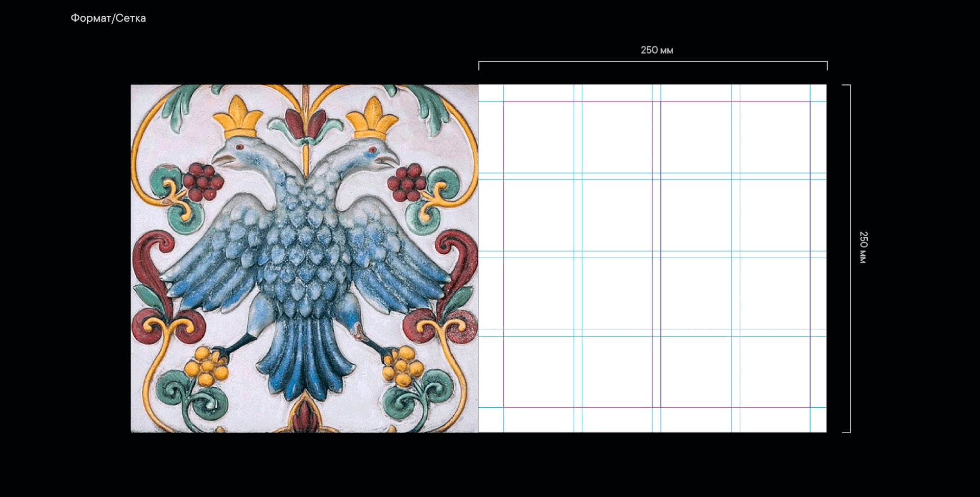Image resolution: width=980 pixels, height=497 pixels.
Task: Click the right yellow crown on the eagle
Action: coord(372,118)
